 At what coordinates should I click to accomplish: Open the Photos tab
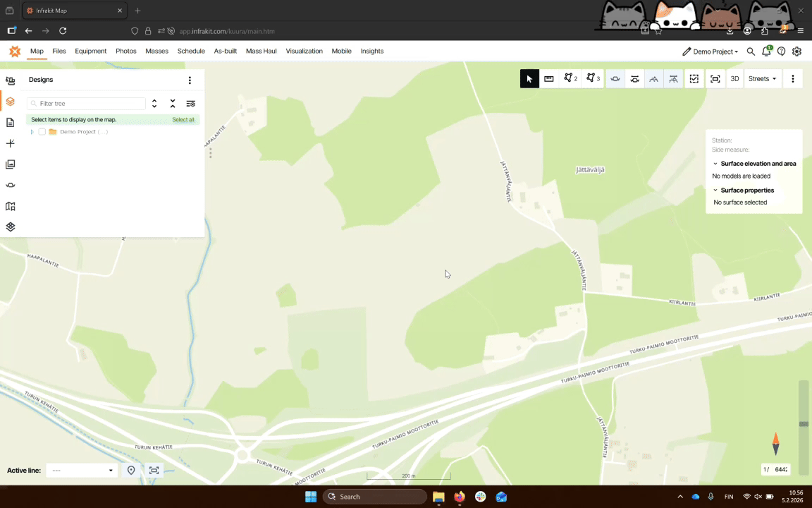(x=126, y=52)
